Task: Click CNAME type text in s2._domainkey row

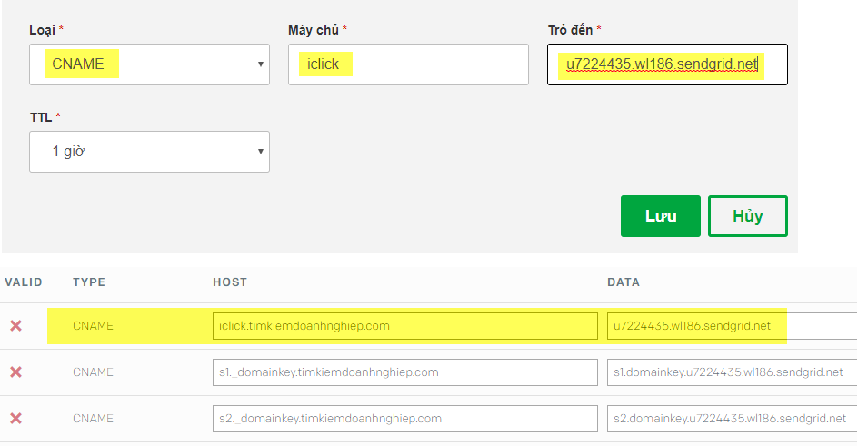Action: (x=93, y=419)
